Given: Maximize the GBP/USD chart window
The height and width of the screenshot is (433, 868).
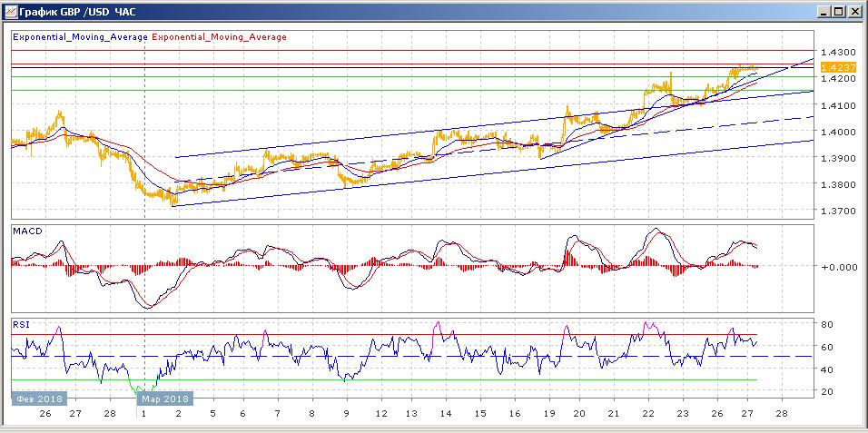Looking at the screenshot, I should (839, 11).
